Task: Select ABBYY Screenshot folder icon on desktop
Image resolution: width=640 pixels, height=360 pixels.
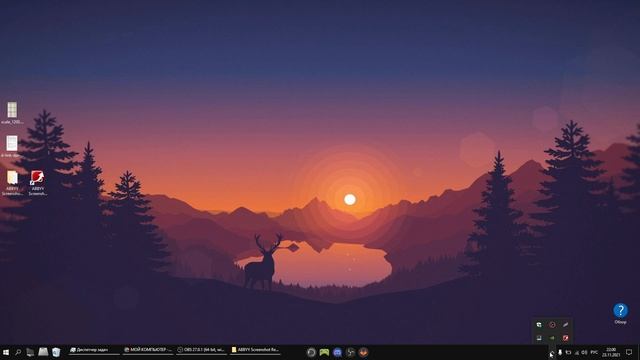Action: pos(12,183)
